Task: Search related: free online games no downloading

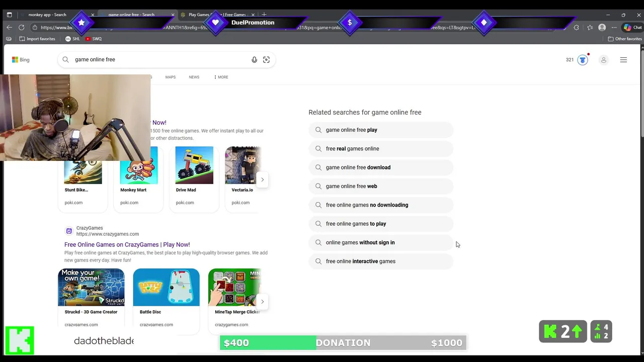Action: click(381, 205)
